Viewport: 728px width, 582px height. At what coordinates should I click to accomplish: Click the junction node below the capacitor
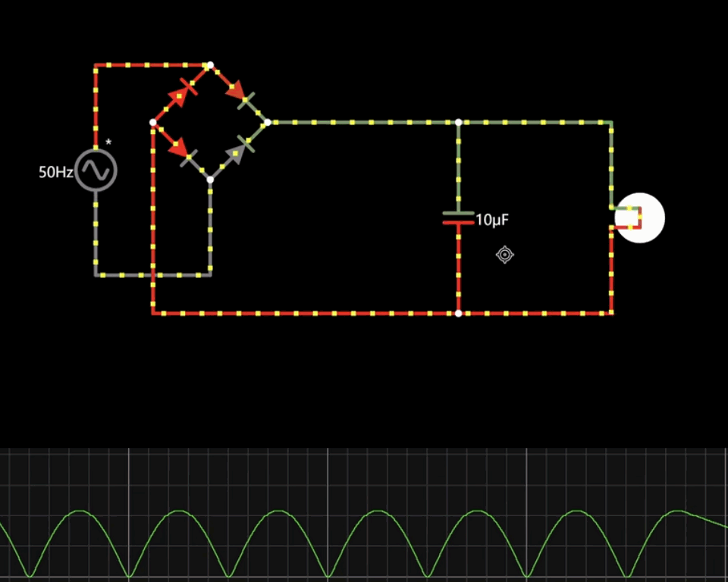[458, 313]
